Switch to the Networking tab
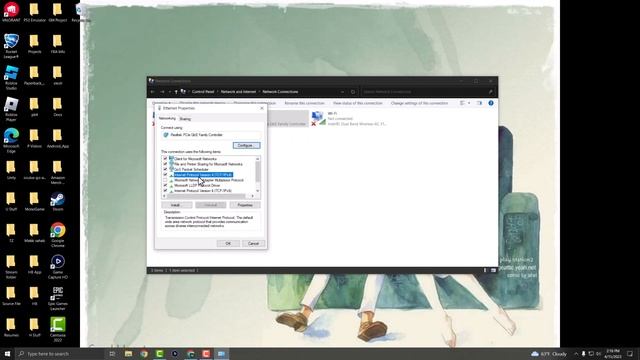 (x=167, y=118)
